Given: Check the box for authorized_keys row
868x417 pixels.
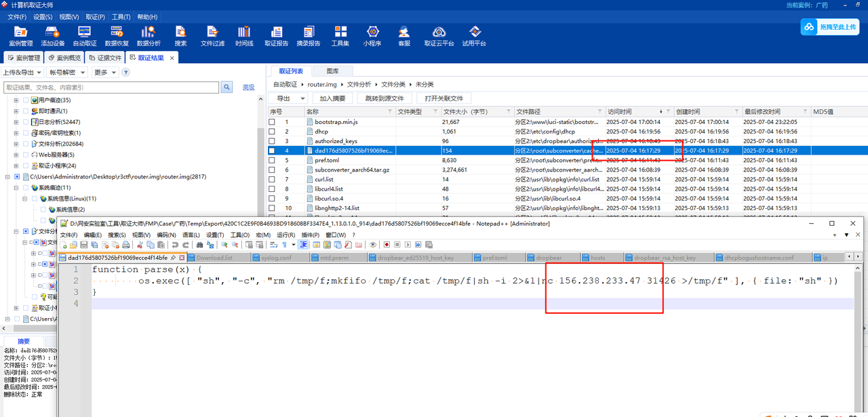Looking at the screenshot, I should pos(272,141).
